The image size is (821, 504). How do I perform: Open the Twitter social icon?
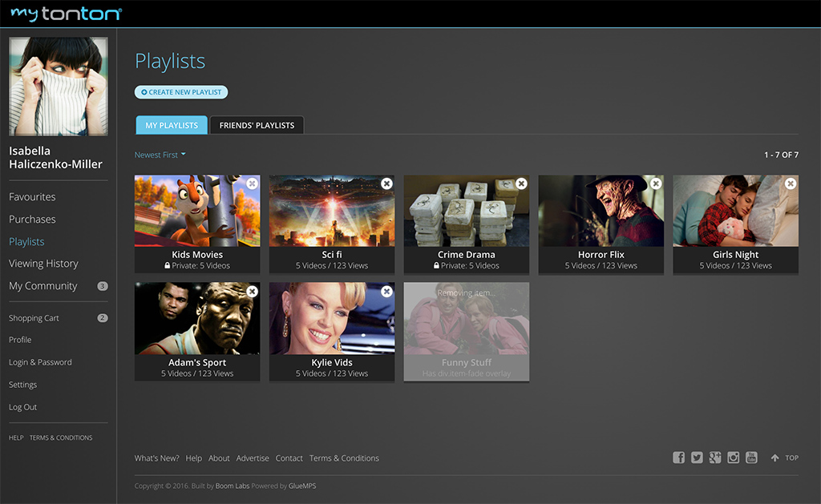[x=697, y=458]
